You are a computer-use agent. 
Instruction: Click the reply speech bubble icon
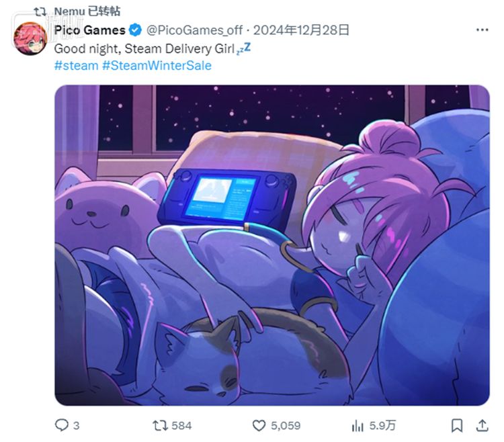tap(61, 425)
